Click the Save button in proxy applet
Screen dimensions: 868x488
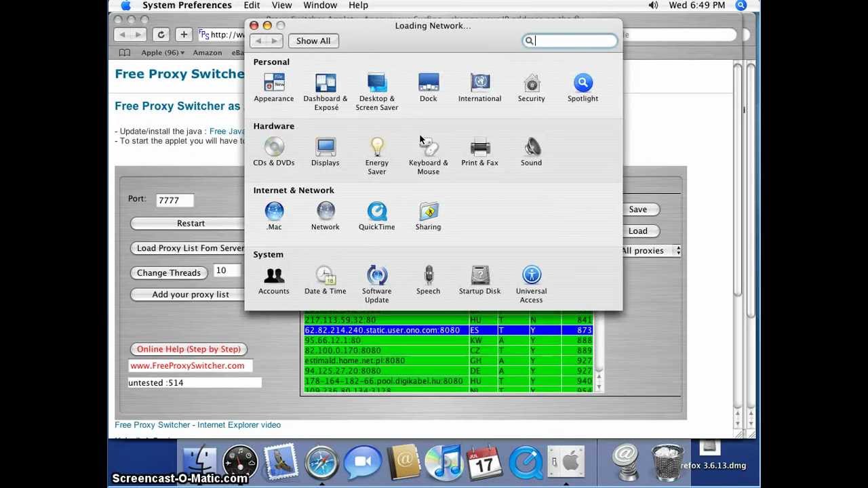(637, 209)
